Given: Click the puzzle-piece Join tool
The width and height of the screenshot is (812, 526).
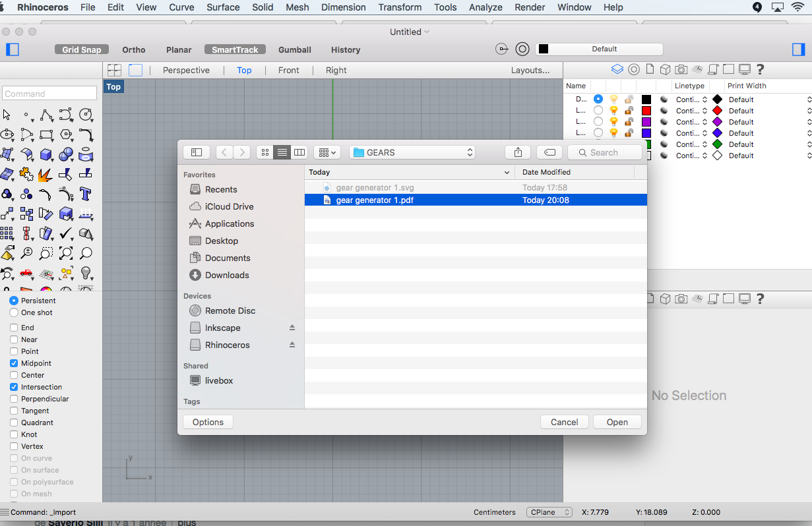Looking at the screenshot, I should click(26, 175).
